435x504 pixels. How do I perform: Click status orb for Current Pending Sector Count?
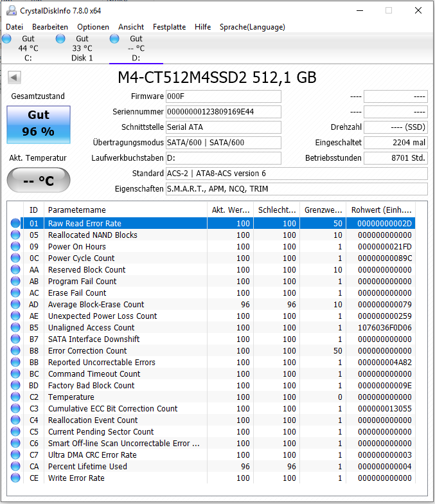tap(15, 432)
